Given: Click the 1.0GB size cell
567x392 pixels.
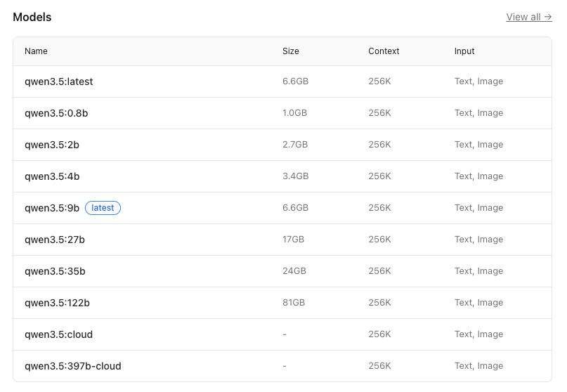Looking at the screenshot, I should [295, 113].
